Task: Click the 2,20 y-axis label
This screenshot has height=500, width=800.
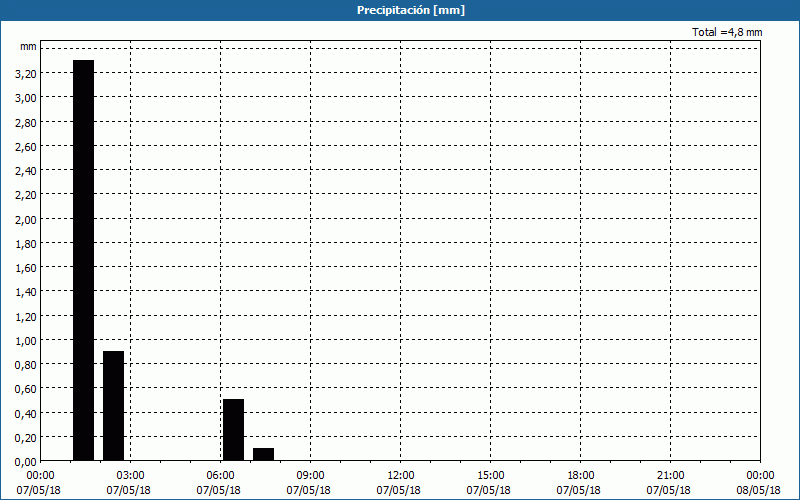Action: point(26,195)
